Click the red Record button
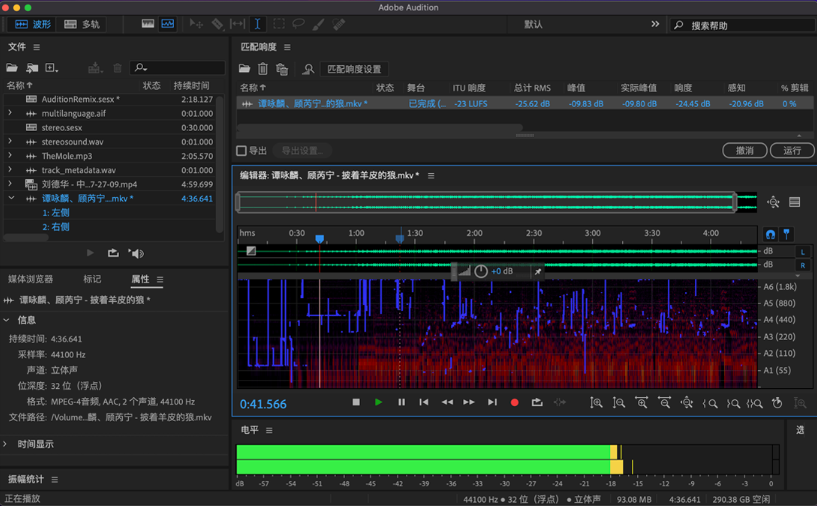The height and width of the screenshot is (506, 817). [514, 402]
